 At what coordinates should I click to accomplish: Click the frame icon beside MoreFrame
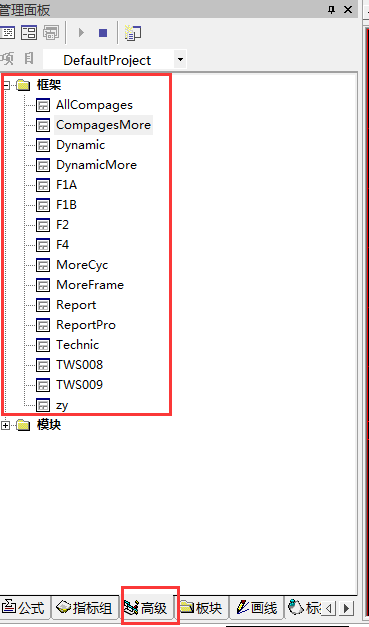coord(43,285)
